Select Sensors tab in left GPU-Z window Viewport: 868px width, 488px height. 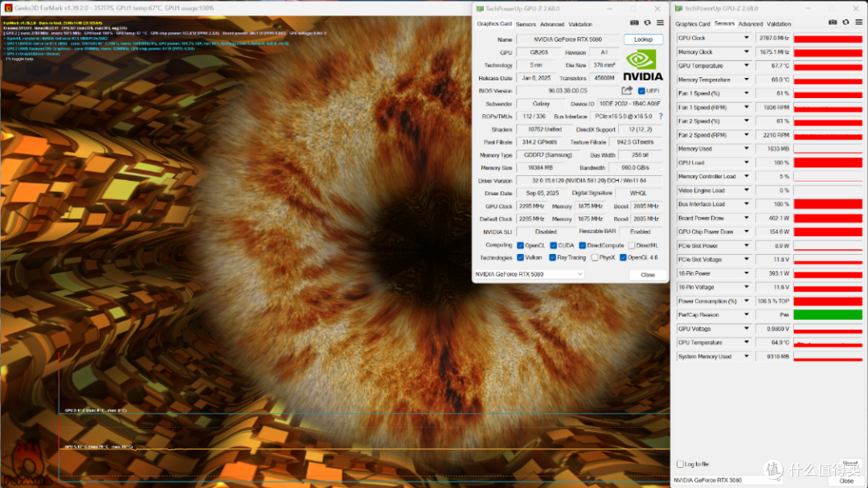pos(526,24)
